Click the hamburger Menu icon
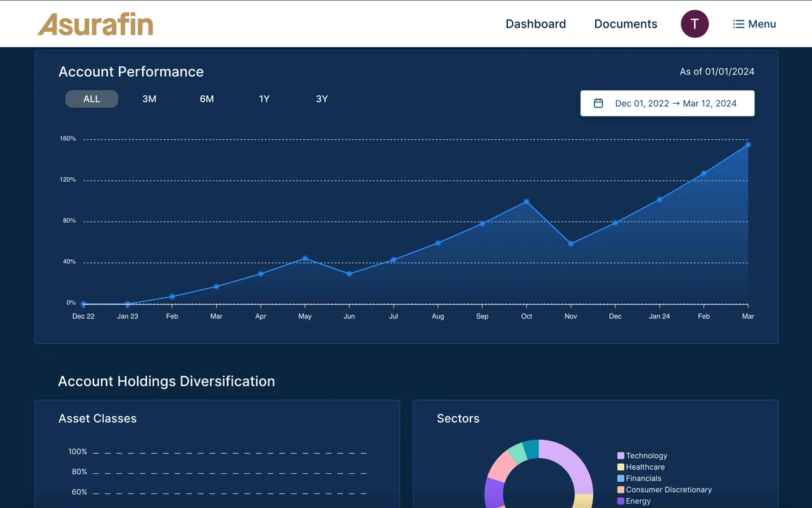This screenshot has height=508, width=812. (739, 24)
